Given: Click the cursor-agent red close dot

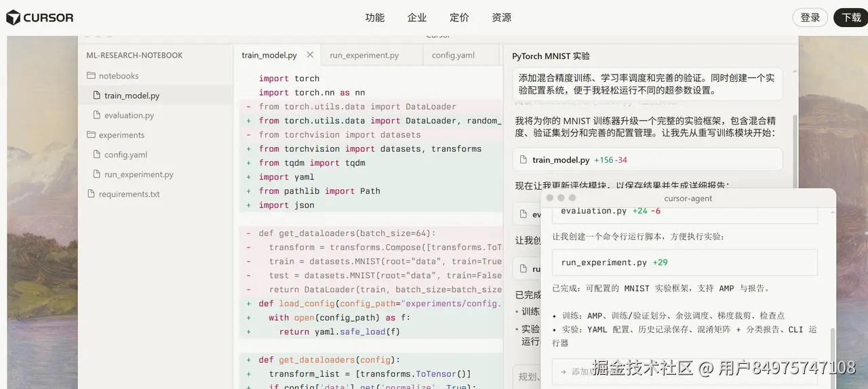Looking at the screenshot, I should 549,198.
